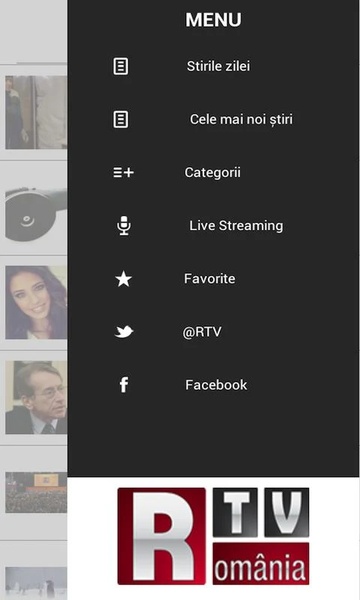Image resolution: width=360 pixels, height=600 pixels.
Task: Open the article with headphones thumbnail
Action: pos(36,214)
